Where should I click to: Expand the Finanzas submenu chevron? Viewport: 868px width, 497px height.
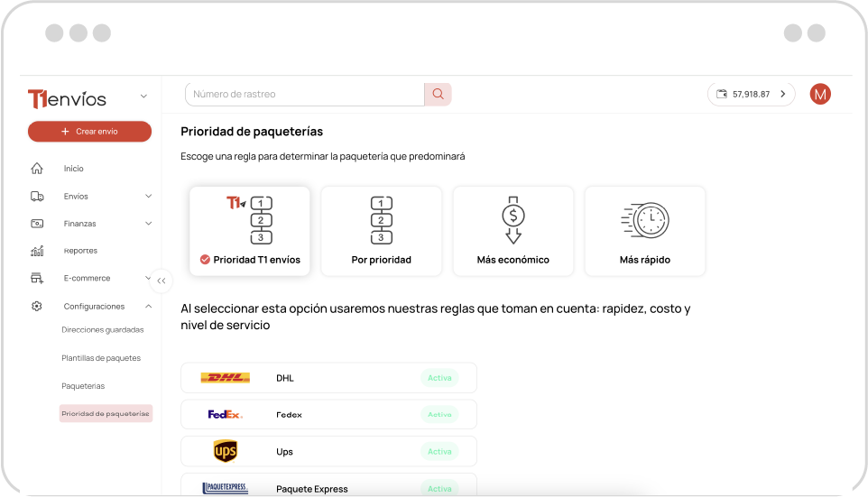pos(148,224)
